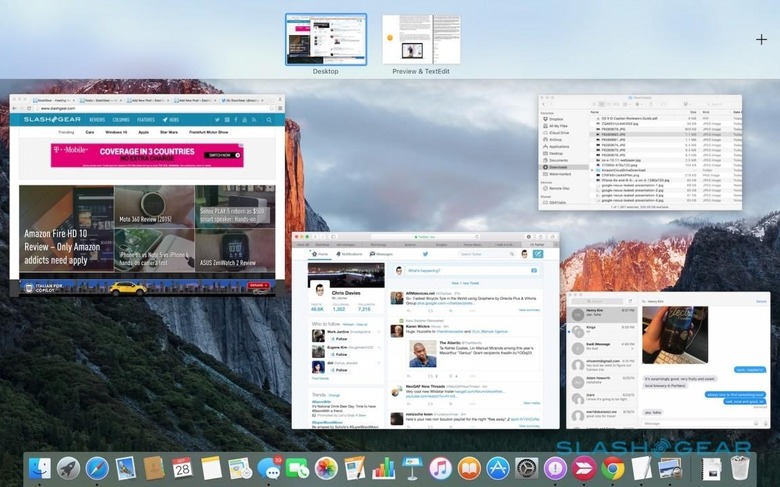Click the SlashGear header Twitter icon
This screenshot has width=780, height=487.
click(217, 120)
